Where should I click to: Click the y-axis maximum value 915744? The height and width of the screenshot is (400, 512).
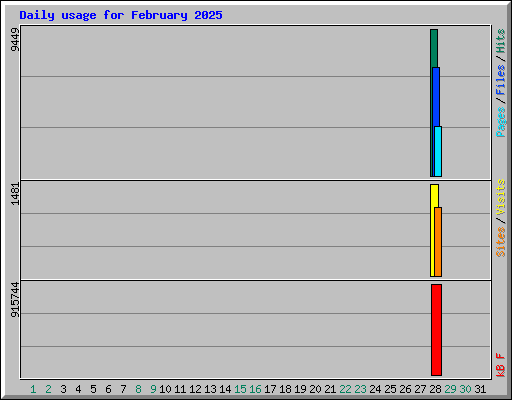pyautogui.click(x=15, y=300)
